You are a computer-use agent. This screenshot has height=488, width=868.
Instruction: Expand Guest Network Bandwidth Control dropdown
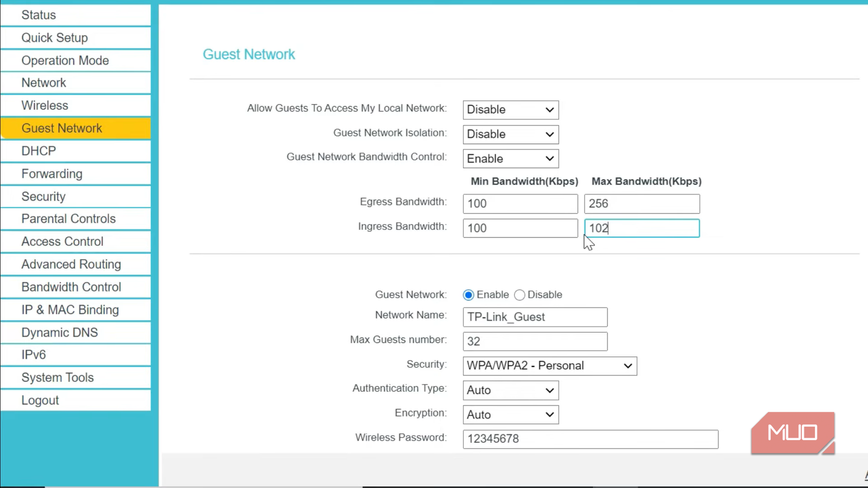(511, 159)
